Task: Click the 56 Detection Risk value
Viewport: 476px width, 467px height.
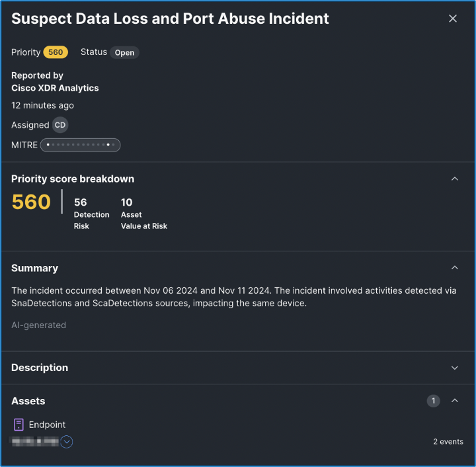Action: tap(81, 202)
